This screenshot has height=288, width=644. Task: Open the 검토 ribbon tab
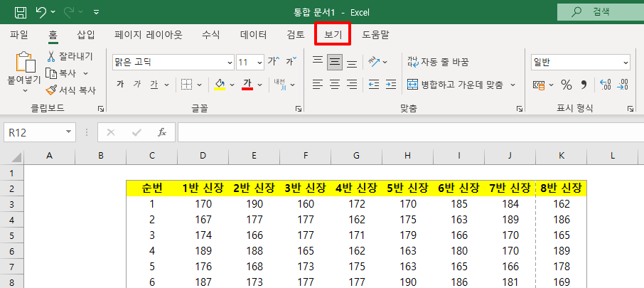coord(296,35)
